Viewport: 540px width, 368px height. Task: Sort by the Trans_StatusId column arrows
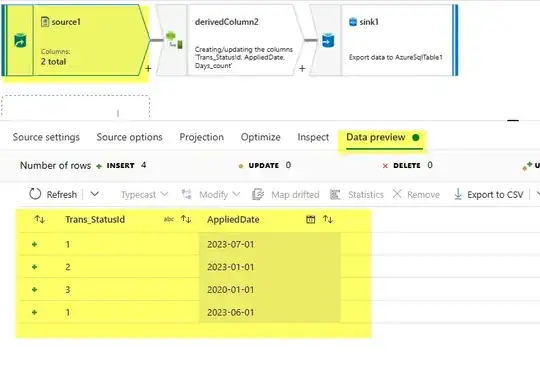coord(186,219)
